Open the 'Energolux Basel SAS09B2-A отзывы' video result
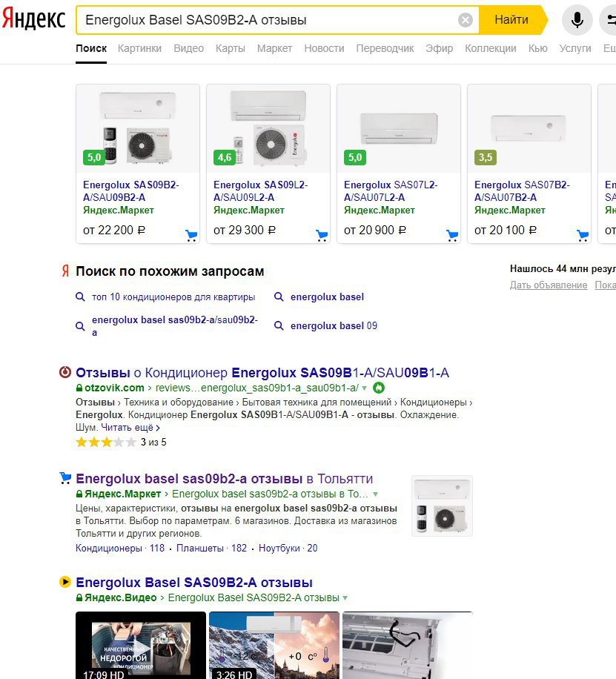Image resolution: width=616 pixels, height=679 pixels. [x=194, y=583]
